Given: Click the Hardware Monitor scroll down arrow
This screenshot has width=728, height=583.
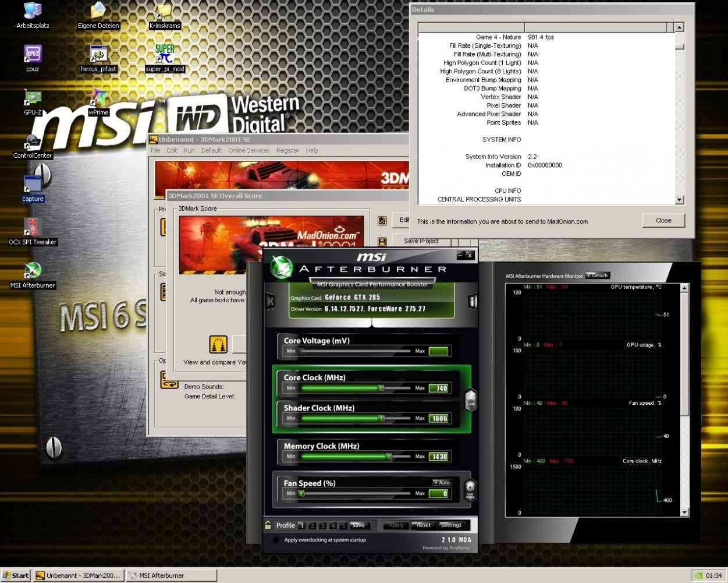Looking at the screenshot, I should point(684,513).
